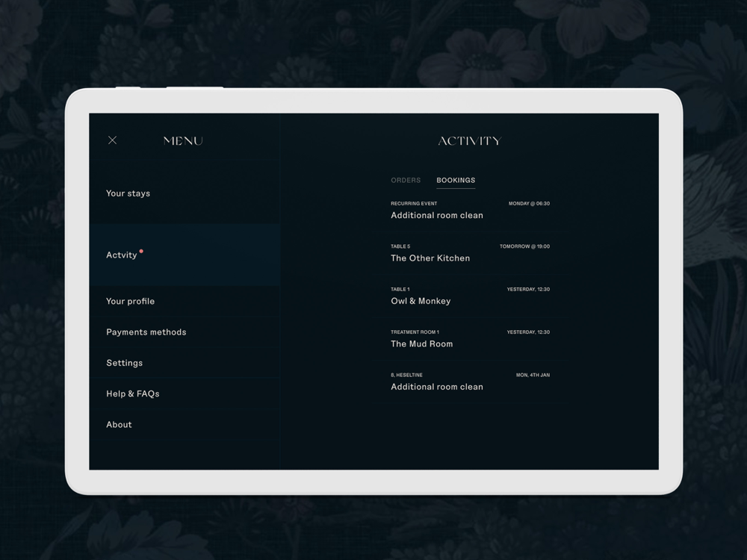Image resolution: width=747 pixels, height=560 pixels.
Task: Click the Menu heading
Action: [x=183, y=141]
